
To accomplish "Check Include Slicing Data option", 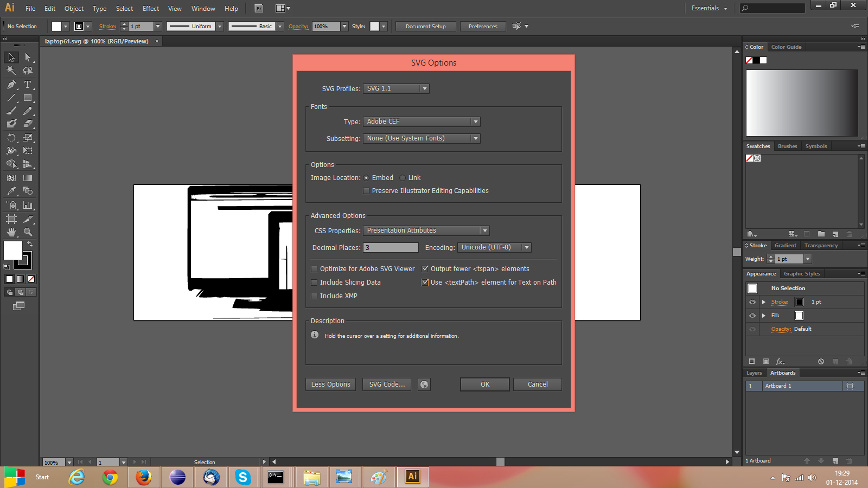I will (x=314, y=282).
